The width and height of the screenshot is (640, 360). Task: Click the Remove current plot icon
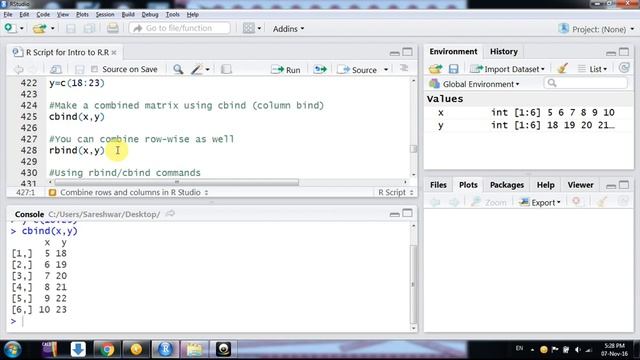[x=576, y=201]
